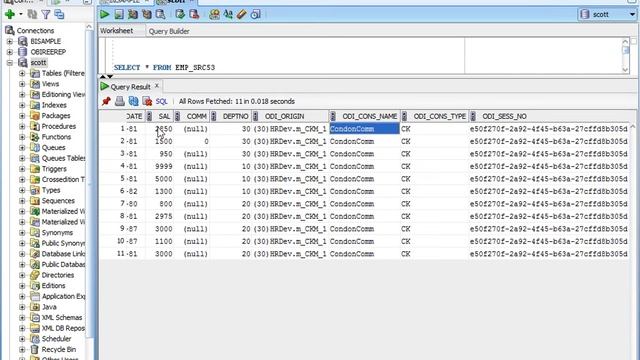Close the Query Result tab

click(157, 86)
